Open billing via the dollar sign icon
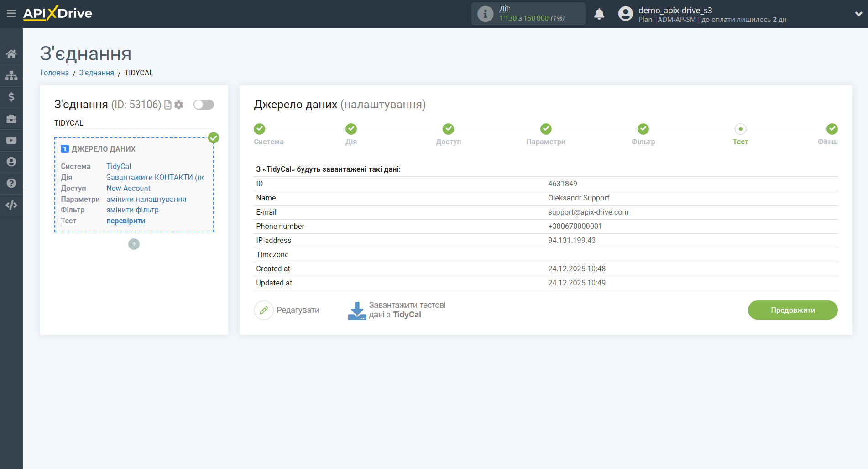This screenshot has width=868, height=469. coord(11,97)
